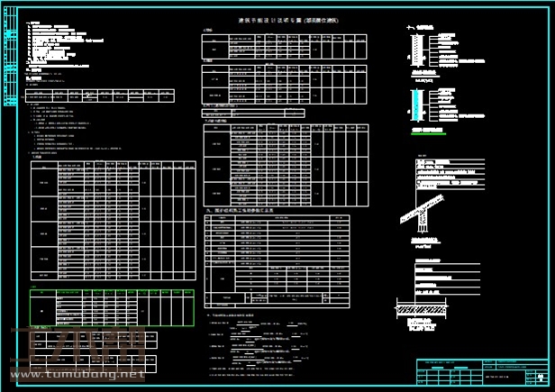Select the green-outlined table at lower left

pos(113,306)
